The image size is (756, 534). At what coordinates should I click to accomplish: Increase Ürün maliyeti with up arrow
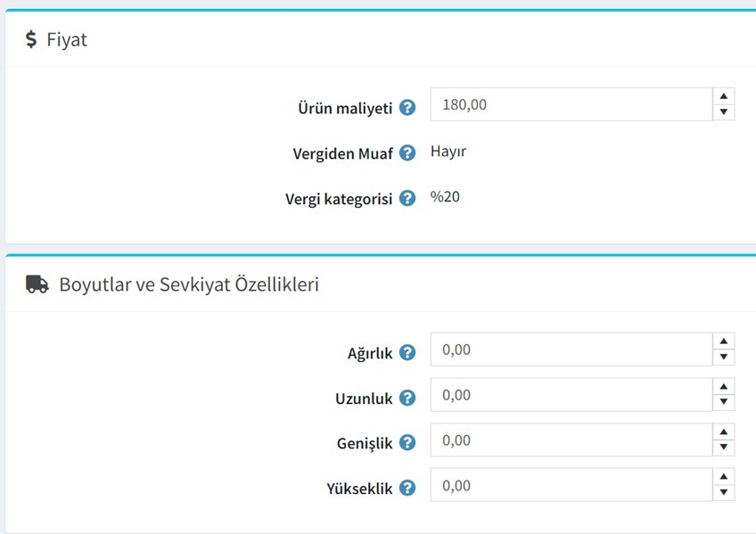pyautogui.click(x=724, y=96)
